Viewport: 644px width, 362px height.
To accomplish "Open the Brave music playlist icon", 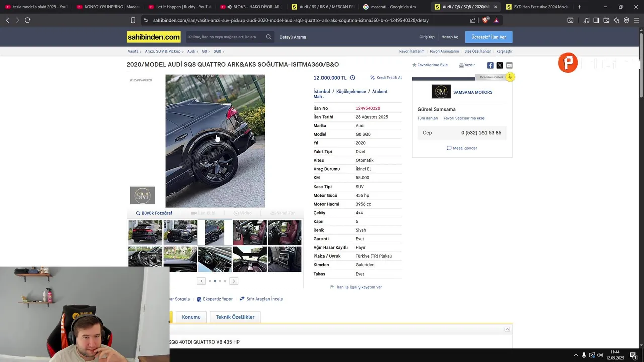I will point(586,20).
